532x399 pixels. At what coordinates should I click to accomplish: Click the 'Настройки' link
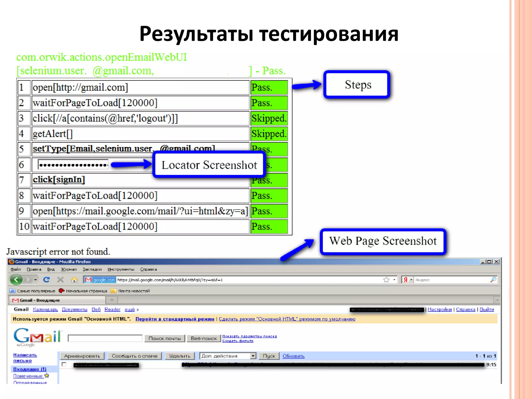point(440,309)
